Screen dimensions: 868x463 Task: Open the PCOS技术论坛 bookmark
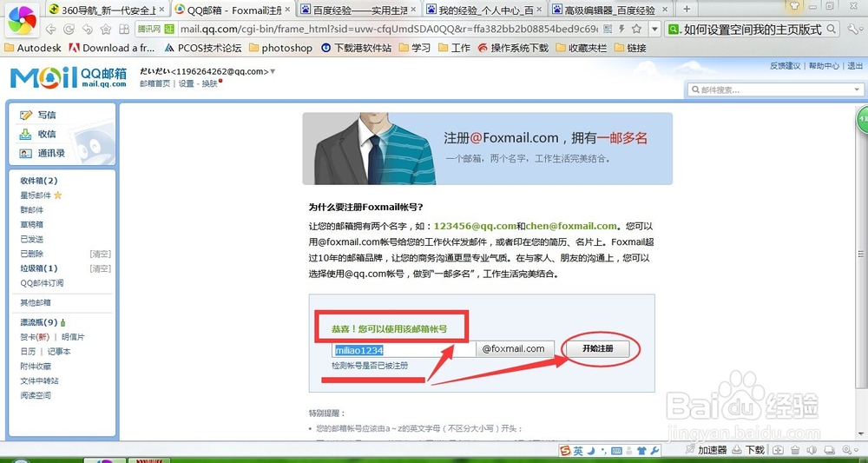(203, 48)
